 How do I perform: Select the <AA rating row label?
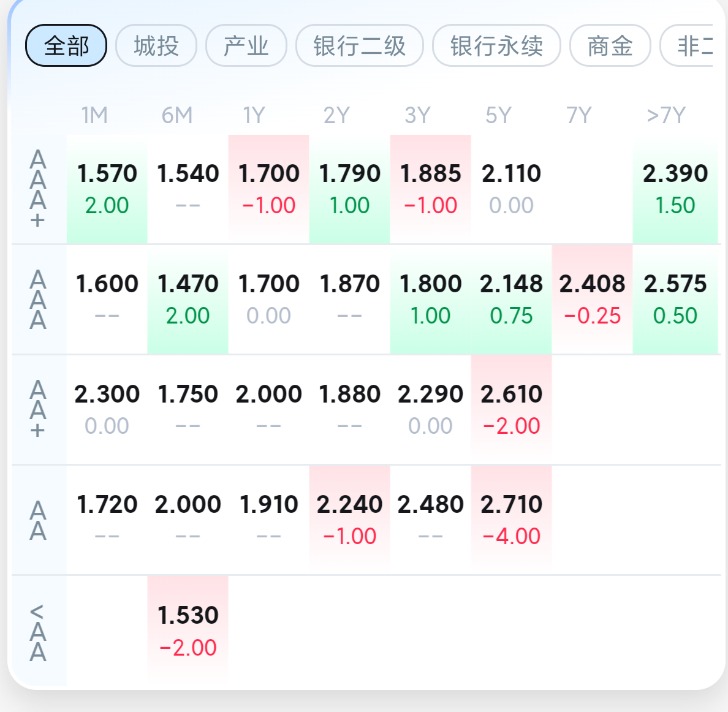click(x=38, y=632)
